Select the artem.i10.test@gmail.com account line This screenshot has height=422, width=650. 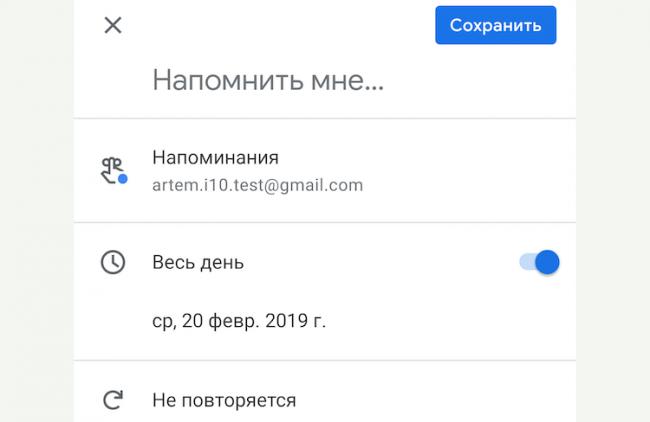(x=257, y=185)
